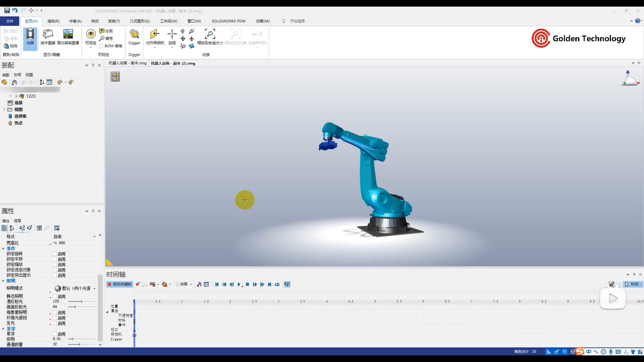Open the 高分辨率图像 high-resolution image tool
Screen dimensions: 644x362
(x=68, y=35)
